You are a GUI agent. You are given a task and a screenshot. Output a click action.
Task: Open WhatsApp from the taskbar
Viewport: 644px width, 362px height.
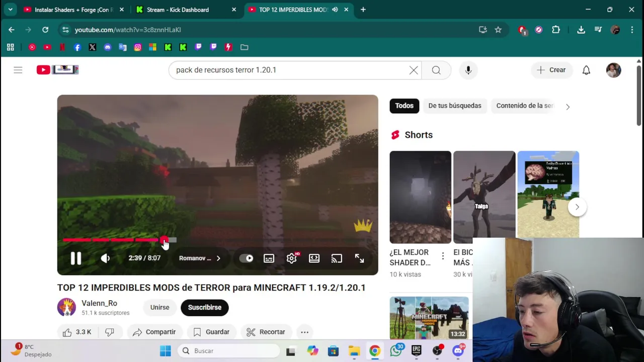coord(396,351)
